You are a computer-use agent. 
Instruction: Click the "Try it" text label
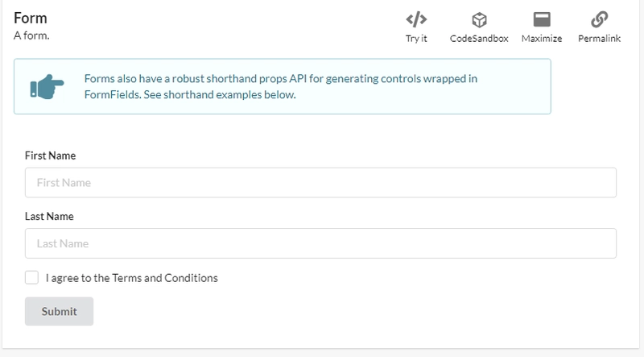(x=416, y=39)
